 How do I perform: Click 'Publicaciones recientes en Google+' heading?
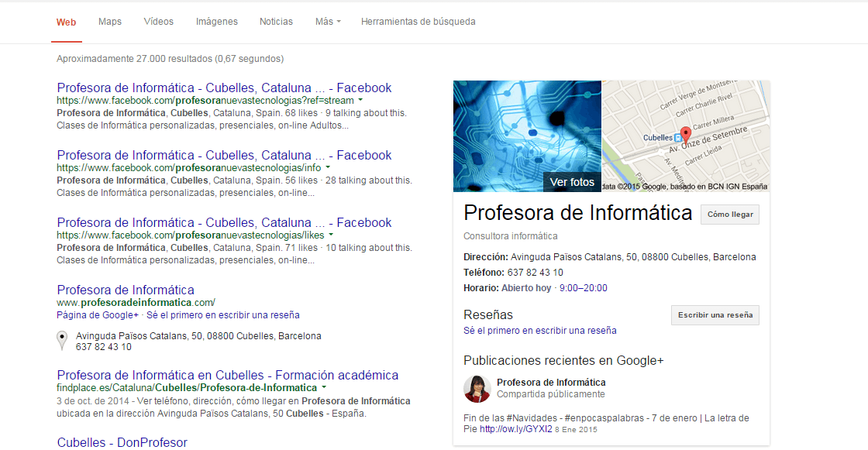(x=563, y=361)
